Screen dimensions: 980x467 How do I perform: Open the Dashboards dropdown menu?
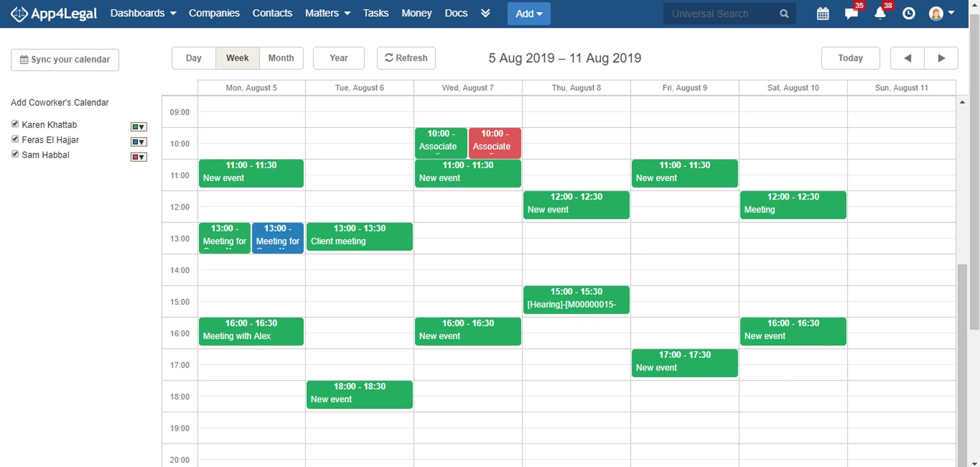(x=143, y=13)
